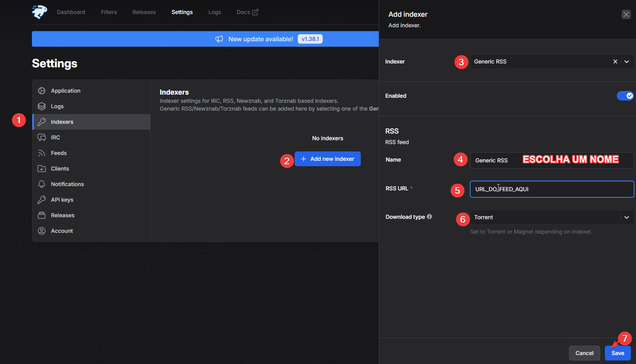Viewport: 636px width, 364px height.
Task: Click the Logs stack icon in sidebar
Action: [42, 106]
